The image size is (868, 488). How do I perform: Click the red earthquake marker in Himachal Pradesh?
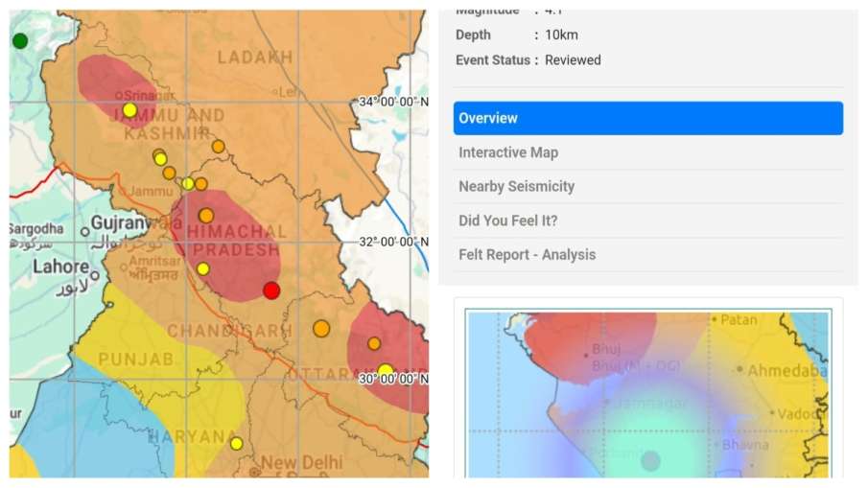(271, 290)
